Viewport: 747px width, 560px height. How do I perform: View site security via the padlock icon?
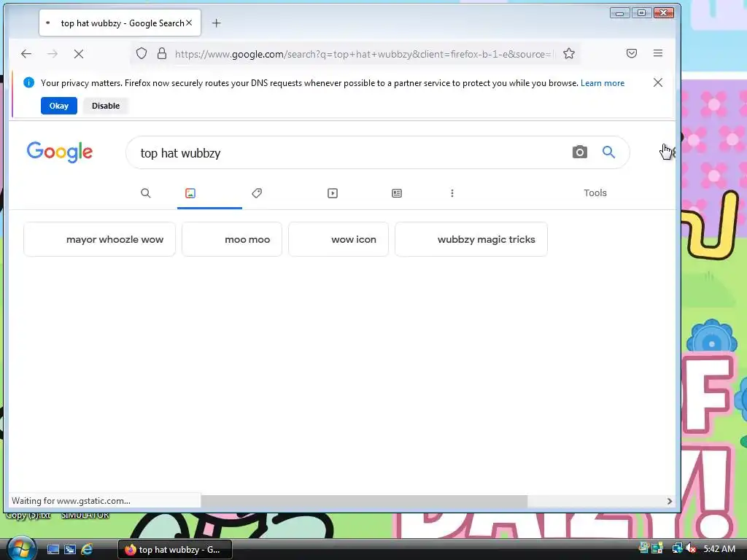click(x=162, y=53)
